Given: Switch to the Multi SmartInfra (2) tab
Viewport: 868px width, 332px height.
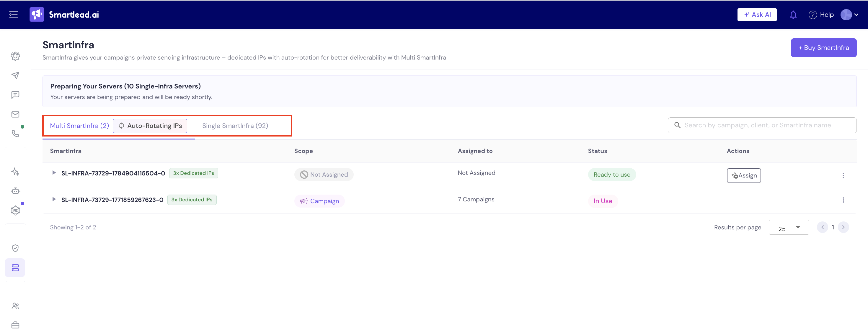Looking at the screenshot, I should 79,126.
